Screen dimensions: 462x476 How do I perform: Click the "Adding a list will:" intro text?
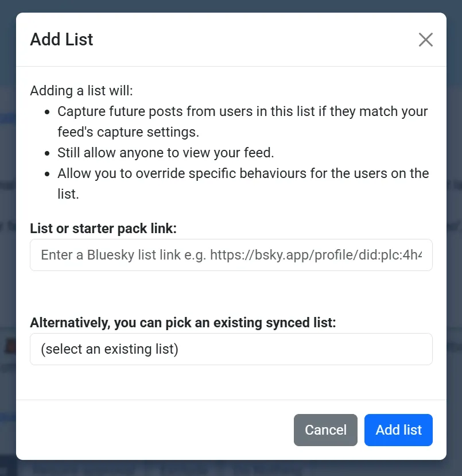(x=81, y=91)
